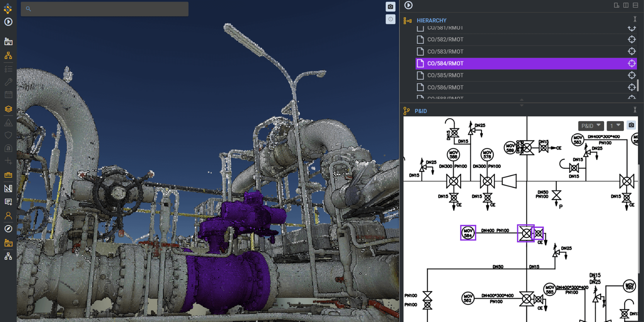This screenshot has width=644, height=322.
Task: Collapse the Hierarchy panel via its resize icon
Action: pos(635,19)
